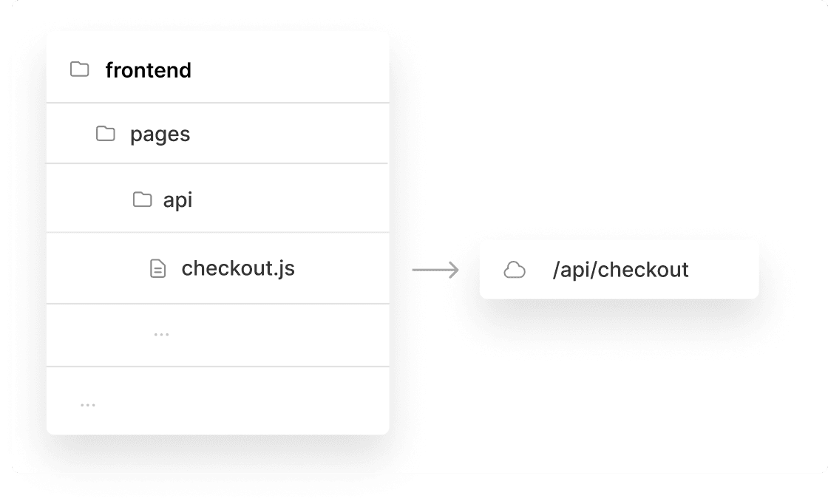Screen dimensions: 828x504
Task: Open the checkout.js file label
Action: click(238, 268)
